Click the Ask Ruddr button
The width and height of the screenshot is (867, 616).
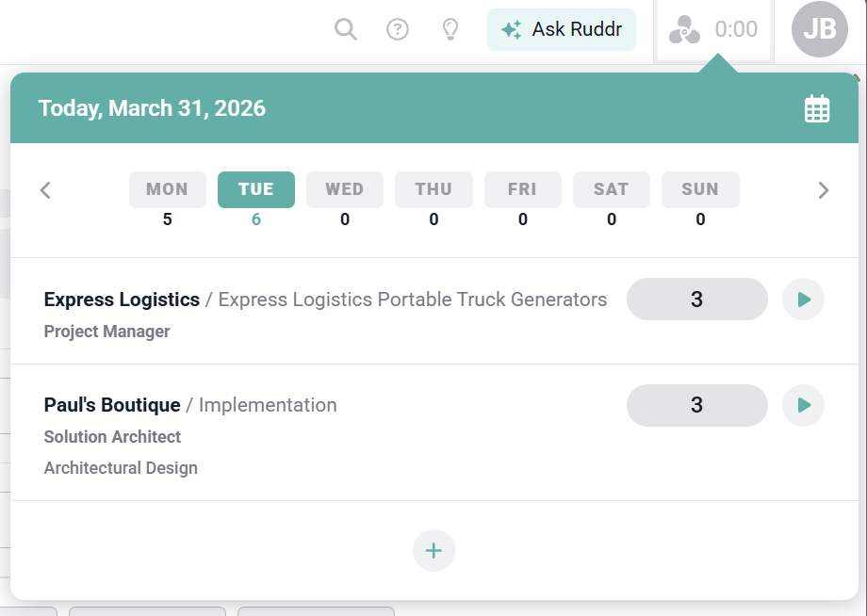point(562,29)
